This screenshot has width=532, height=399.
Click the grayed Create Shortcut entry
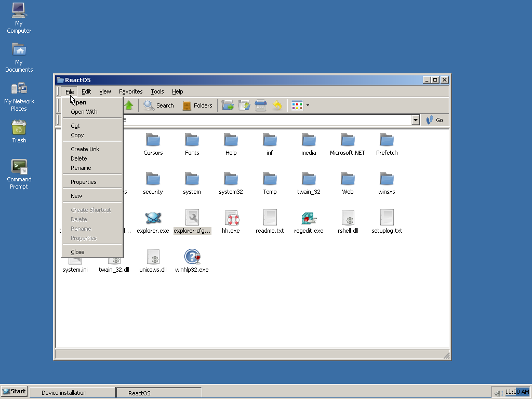pos(92,210)
